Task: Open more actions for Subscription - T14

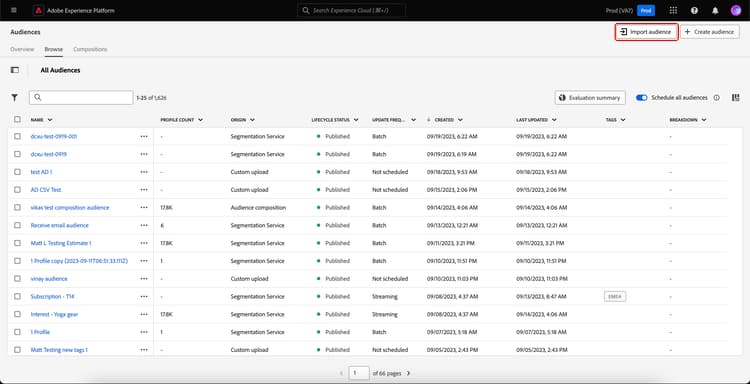Action: [144, 296]
